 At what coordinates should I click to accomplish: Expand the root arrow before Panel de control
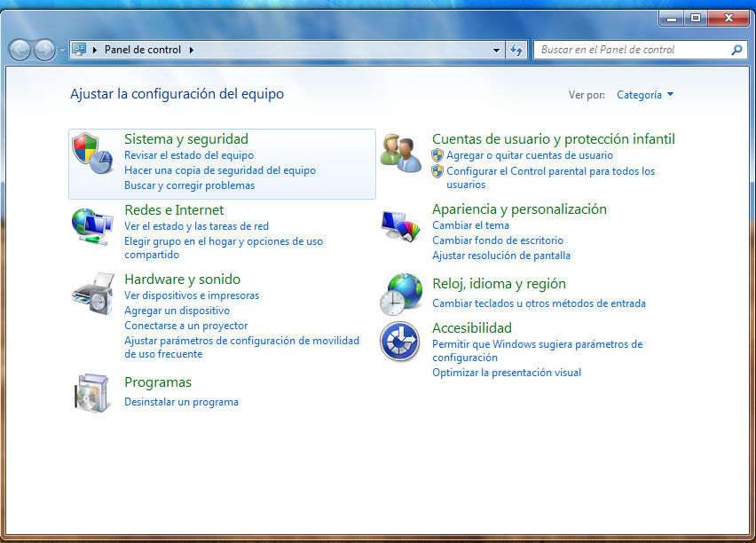95,50
